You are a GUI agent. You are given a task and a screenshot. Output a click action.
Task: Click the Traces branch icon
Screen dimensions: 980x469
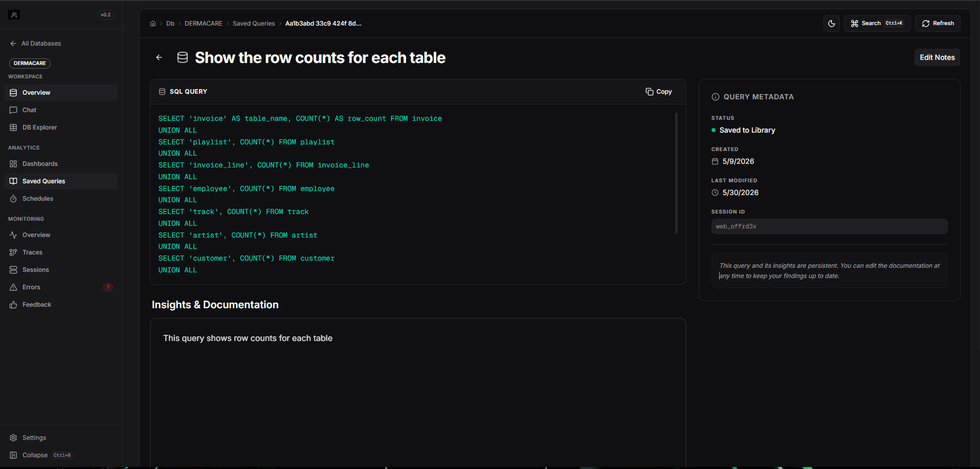pos(13,252)
